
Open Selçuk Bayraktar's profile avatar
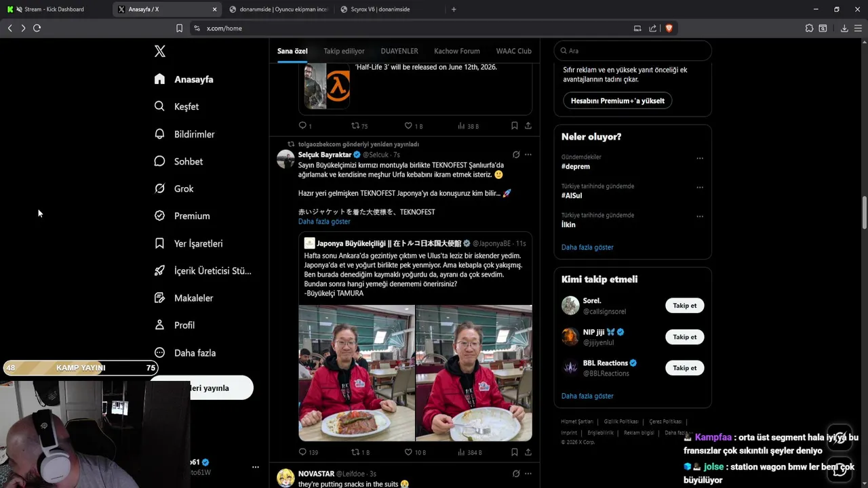click(285, 159)
